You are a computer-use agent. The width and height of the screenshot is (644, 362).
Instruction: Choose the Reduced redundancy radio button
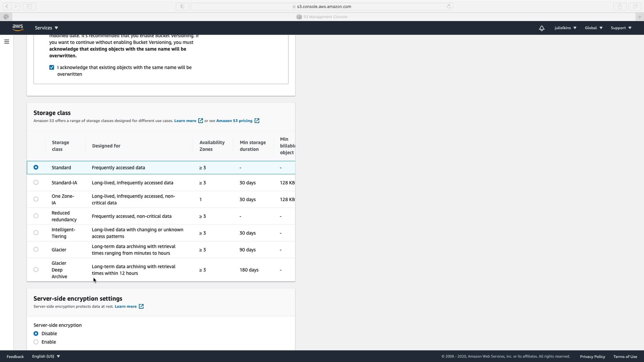(x=36, y=216)
